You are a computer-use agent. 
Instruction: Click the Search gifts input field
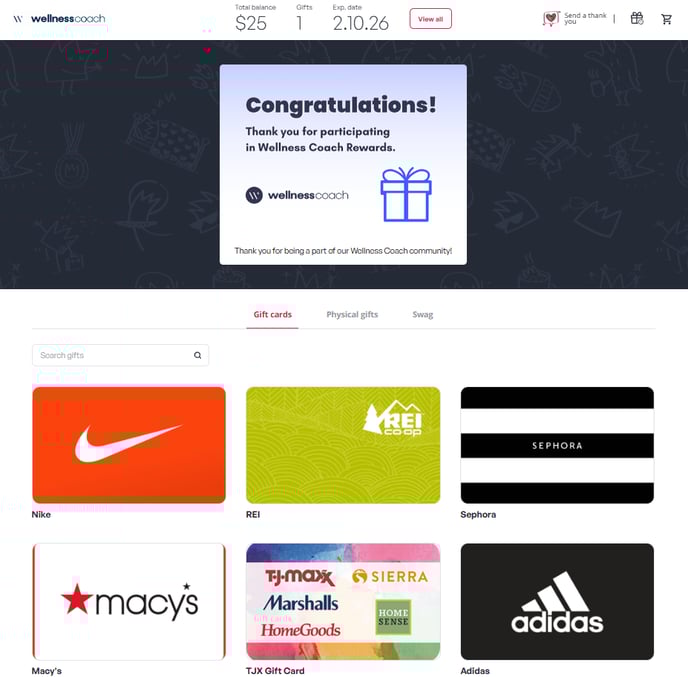tap(120, 355)
